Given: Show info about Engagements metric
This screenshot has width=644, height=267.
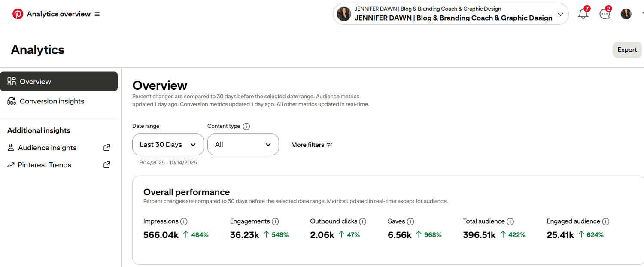Looking at the screenshot, I should point(275,222).
